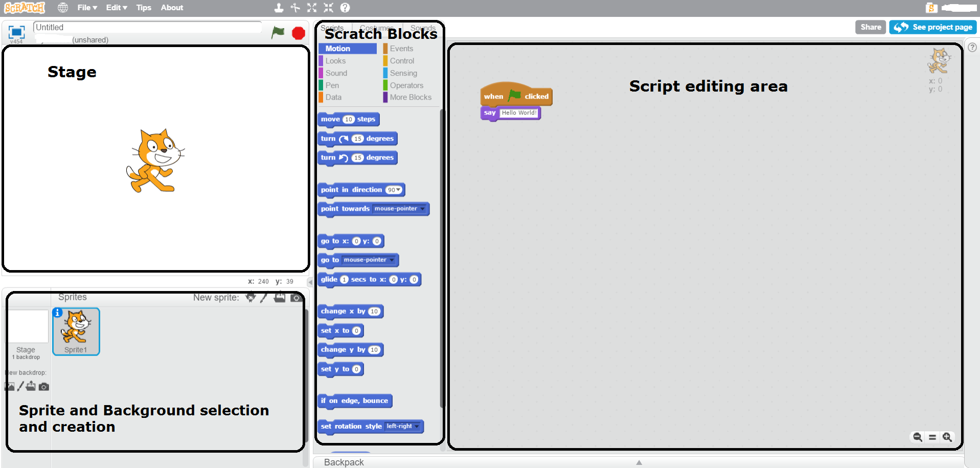Click the project title Untitled field
This screenshot has width=980, height=468.
pos(147,27)
